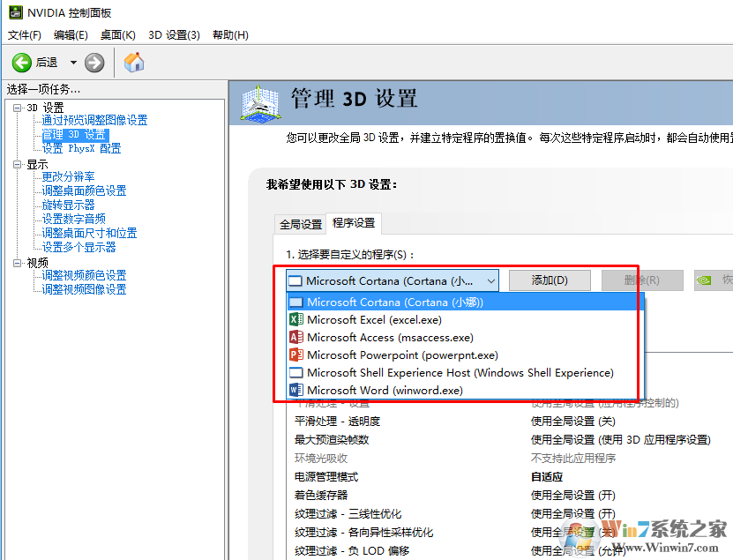Image resolution: width=733 pixels, height=560 pixels.
Task: Open the program selection combo box
Action: tap(393, 281)
